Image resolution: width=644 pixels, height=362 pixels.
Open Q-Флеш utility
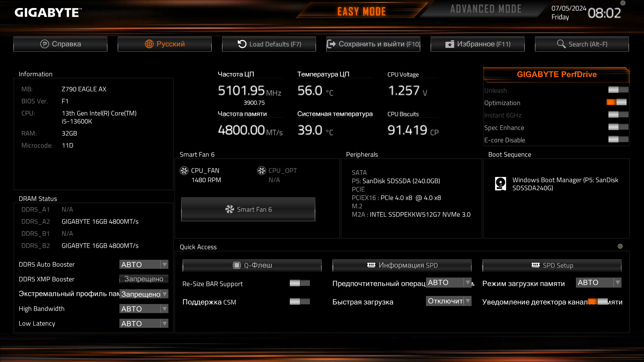252,265
